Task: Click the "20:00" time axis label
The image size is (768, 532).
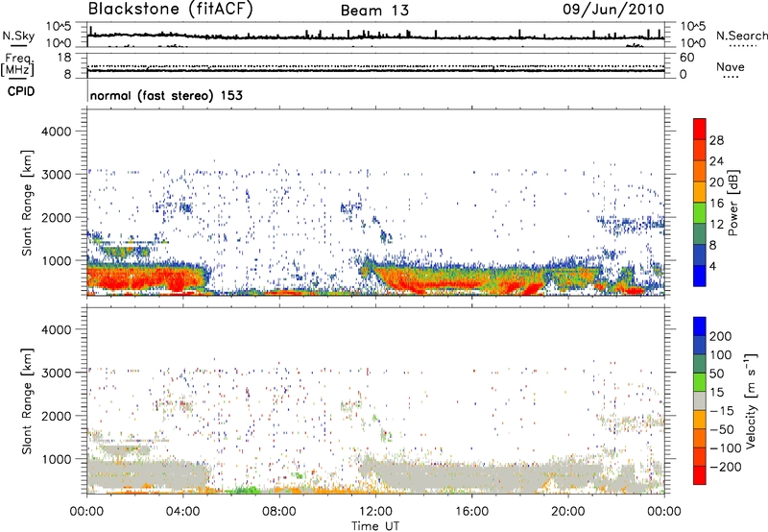Action: [568, 512]
